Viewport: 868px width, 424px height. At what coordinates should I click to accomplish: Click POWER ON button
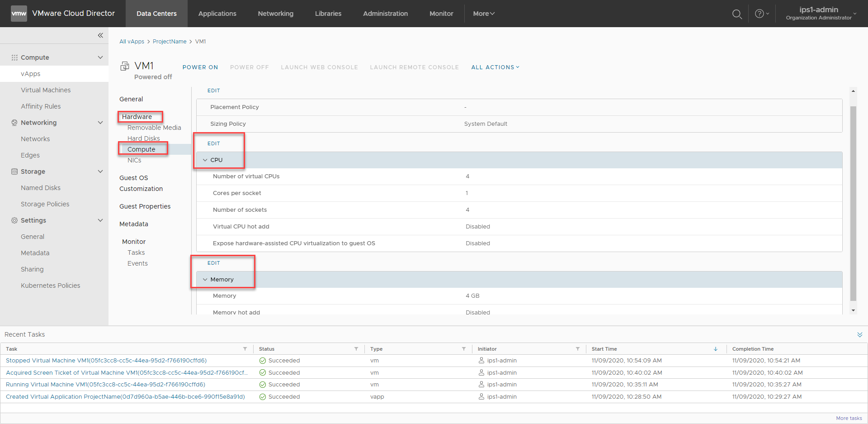(200, 67)
